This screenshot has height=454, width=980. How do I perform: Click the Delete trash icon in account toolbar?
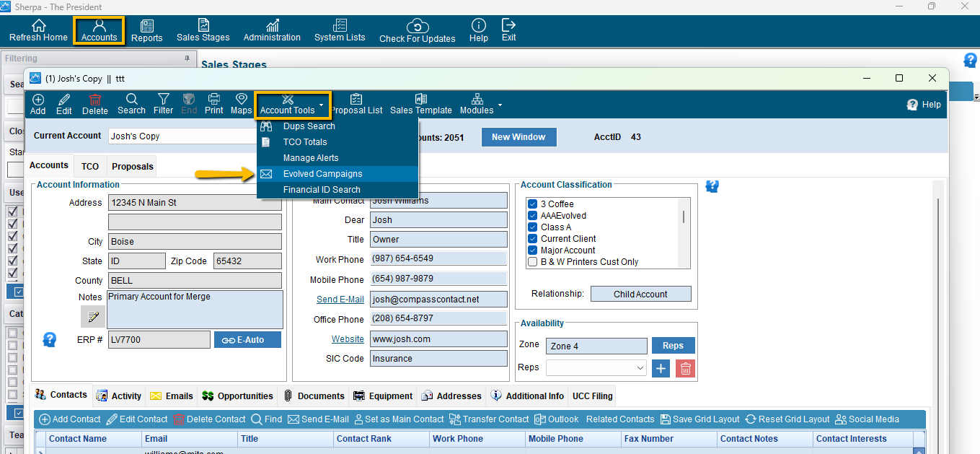pos(95,99)
